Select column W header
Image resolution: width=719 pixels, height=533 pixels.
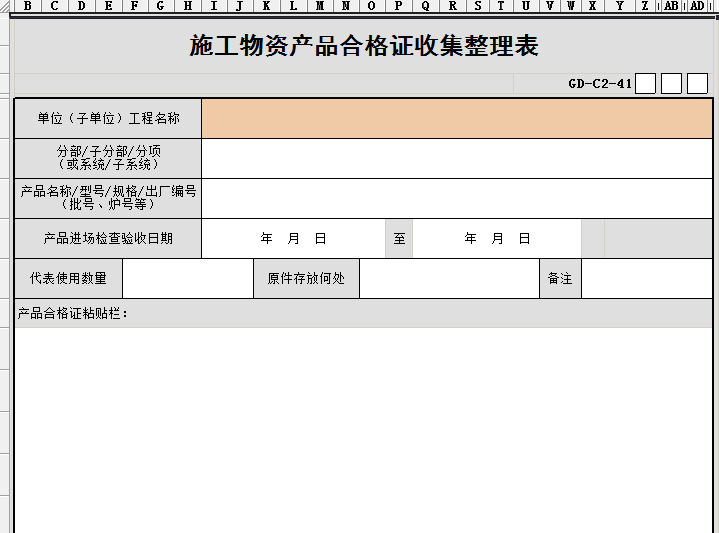[571, 6]
